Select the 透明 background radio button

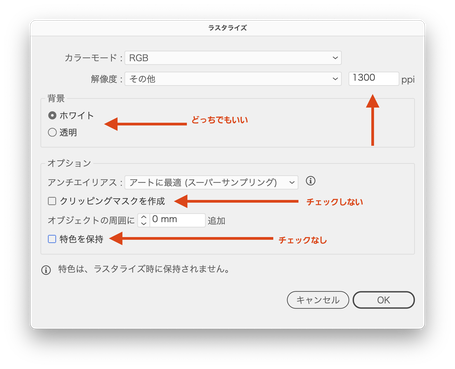(x=52, y=132)
